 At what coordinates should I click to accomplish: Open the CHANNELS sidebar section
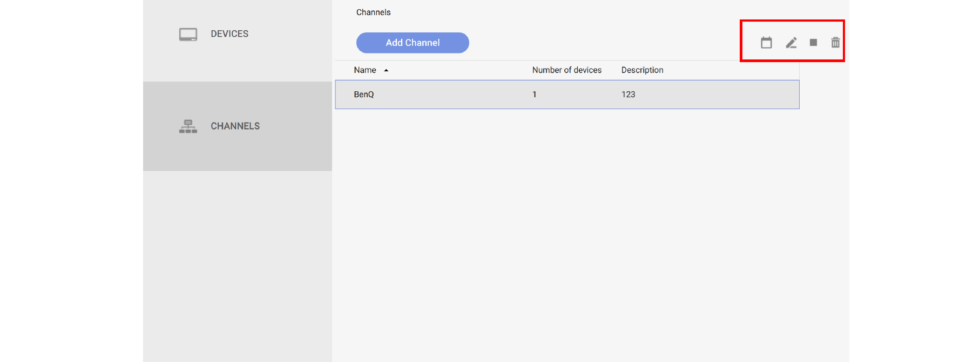(x=235, y=126)
